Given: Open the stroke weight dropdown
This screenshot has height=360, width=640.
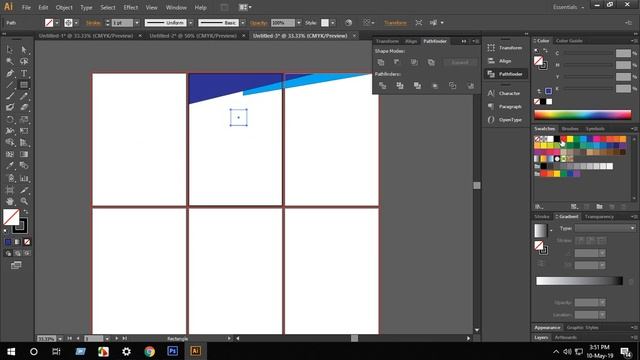Looking at the screenshot, I should [x=137, y=23].
